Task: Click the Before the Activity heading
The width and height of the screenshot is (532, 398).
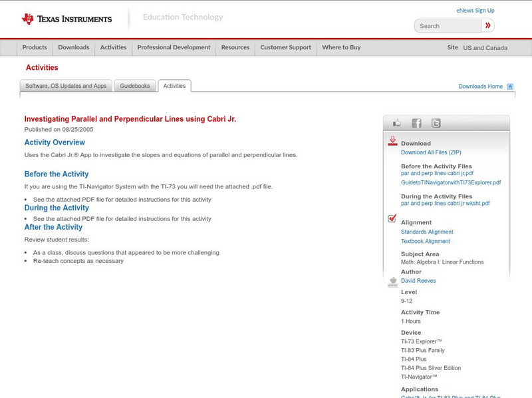Action: (57, 174)
